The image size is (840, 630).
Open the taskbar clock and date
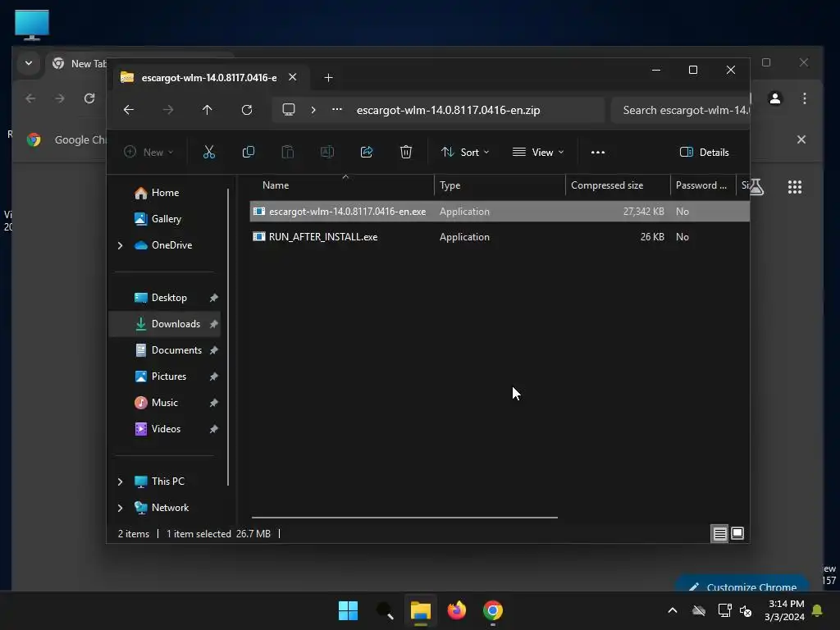(784, 610)
